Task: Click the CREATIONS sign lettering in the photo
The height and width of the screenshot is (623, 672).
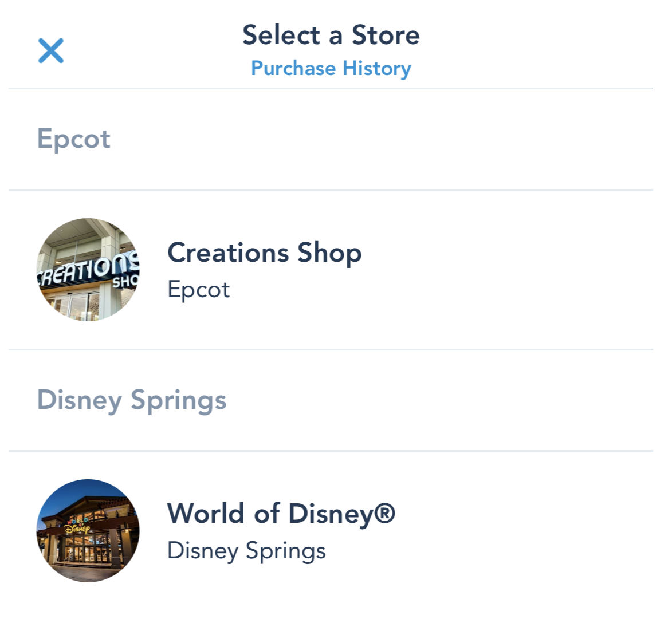Action: [x=88, y=269]
